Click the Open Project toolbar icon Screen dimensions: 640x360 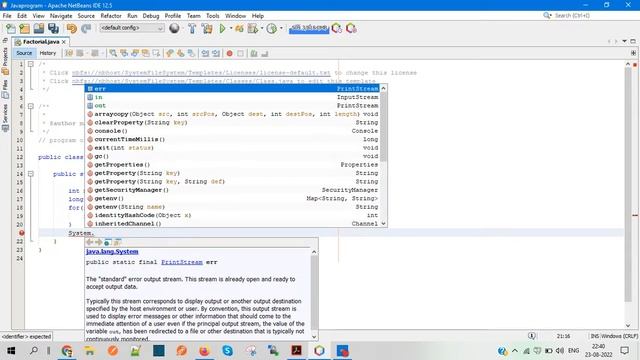[x=39, y=29]
